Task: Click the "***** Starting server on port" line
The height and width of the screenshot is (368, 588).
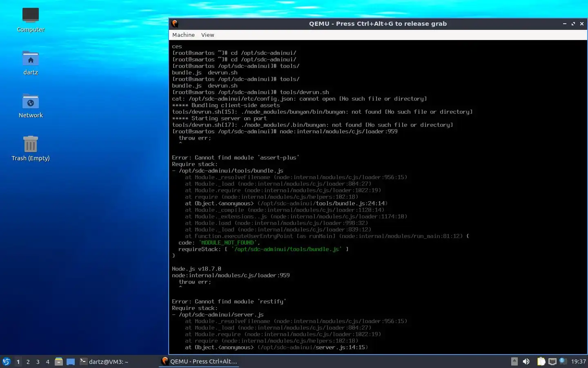Action: pos(219,118)
